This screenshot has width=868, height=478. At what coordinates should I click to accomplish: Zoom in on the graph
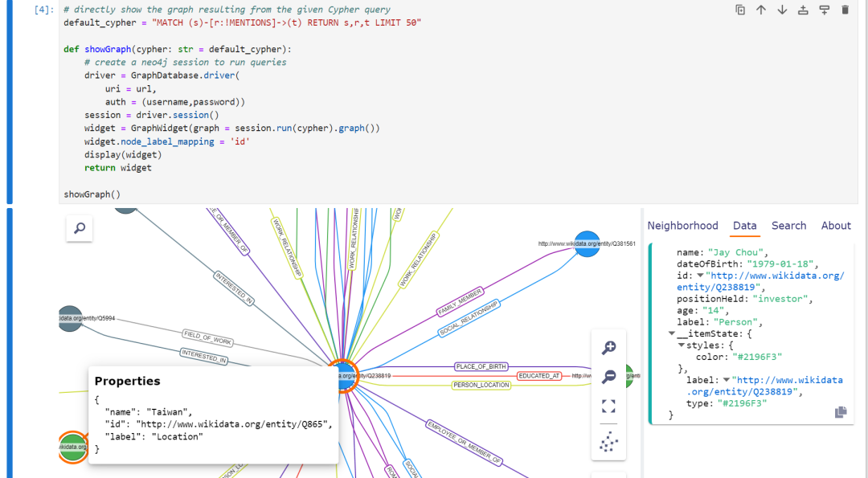pos(608,348)
